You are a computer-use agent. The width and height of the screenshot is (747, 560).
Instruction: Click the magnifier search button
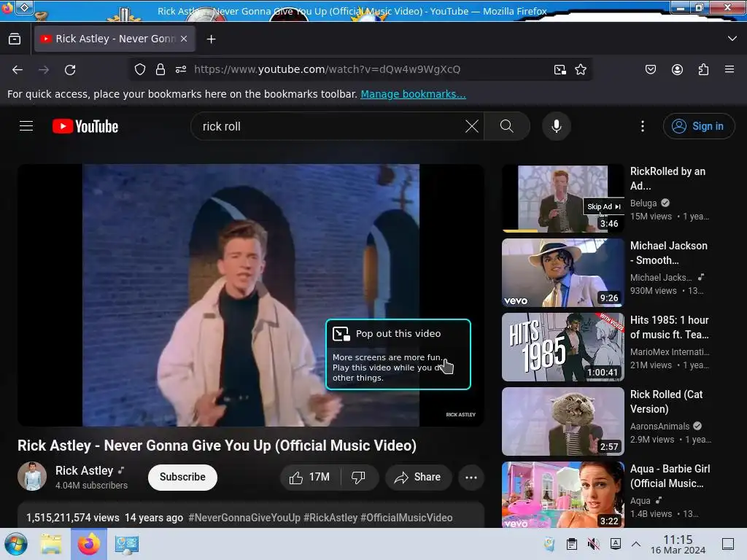point(507,126)
